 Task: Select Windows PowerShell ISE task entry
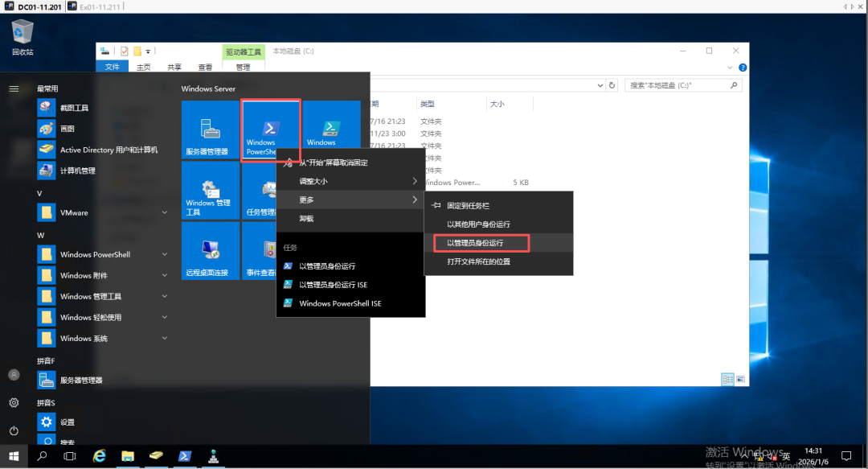click(350, 303)
